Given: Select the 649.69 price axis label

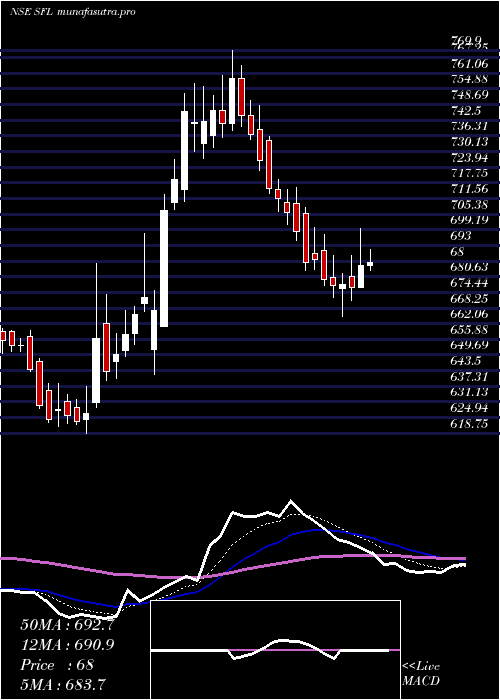Looking at the screenshot, I should click(x=469, y=345).
